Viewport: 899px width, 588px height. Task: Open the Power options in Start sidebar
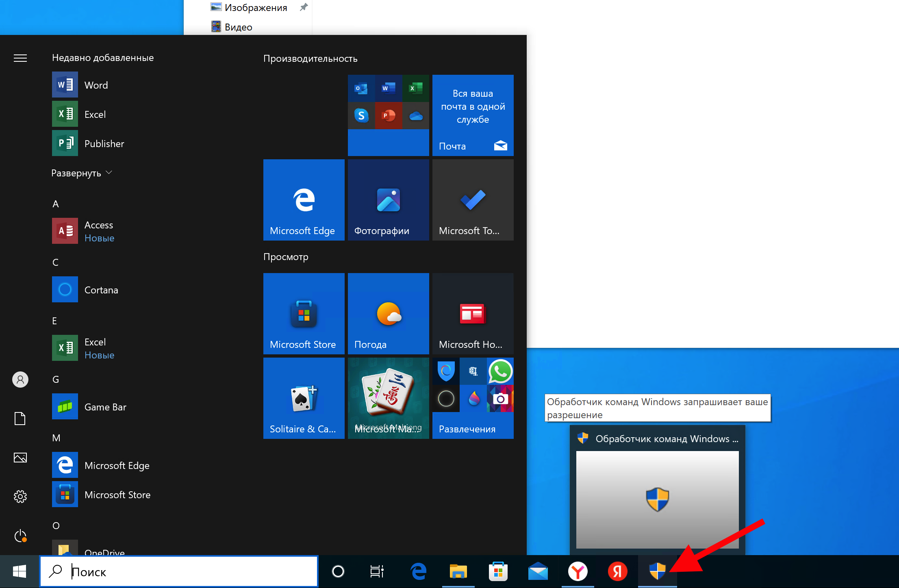point(20,536)
